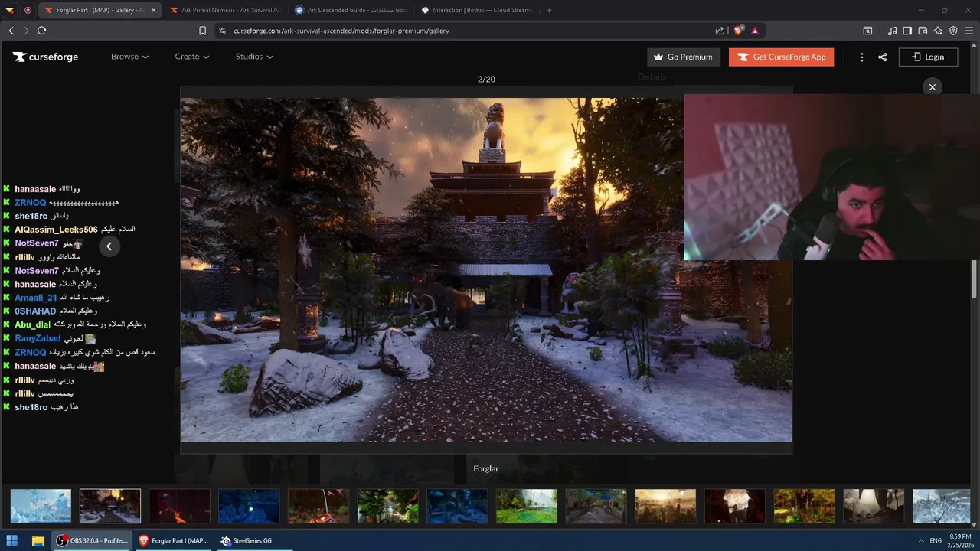The width and height of the screenshot is (980, 551).
Task: Open the seventh blue cave thumbnail
Action: pyautogui.click(x=457, y=506)
